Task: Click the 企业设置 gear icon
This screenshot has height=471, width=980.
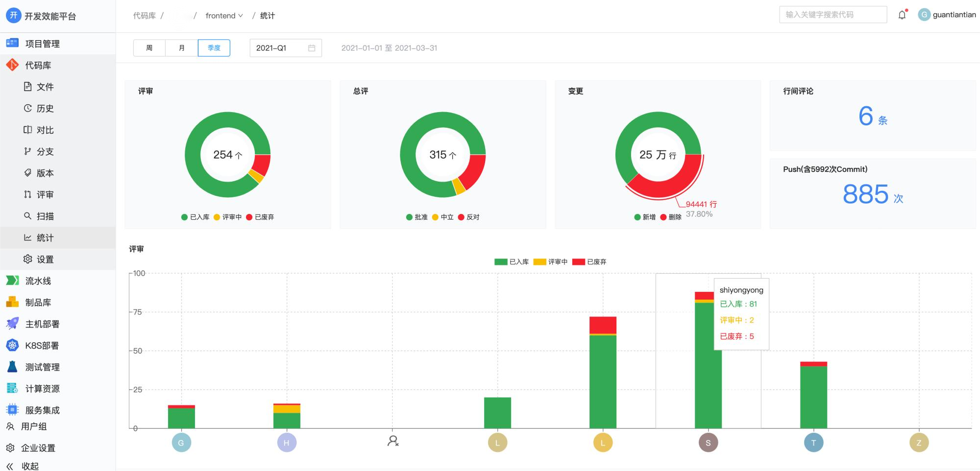Action: point(10,447)
